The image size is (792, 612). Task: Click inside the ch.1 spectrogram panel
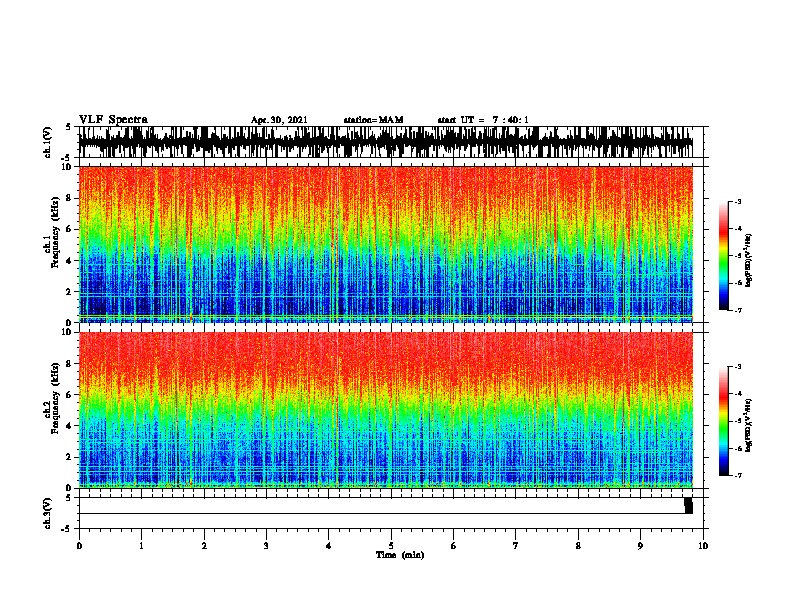click(x=385, y=244)
